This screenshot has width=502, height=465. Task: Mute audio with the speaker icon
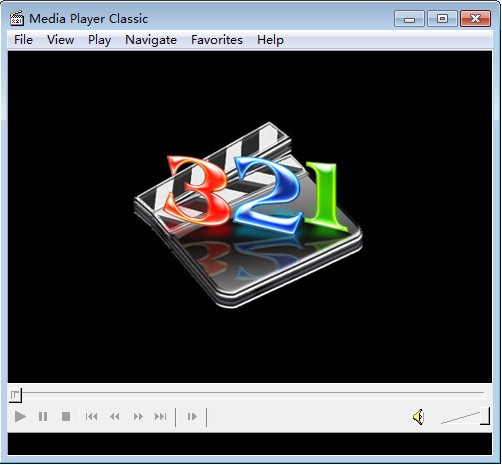click(418, 417)
